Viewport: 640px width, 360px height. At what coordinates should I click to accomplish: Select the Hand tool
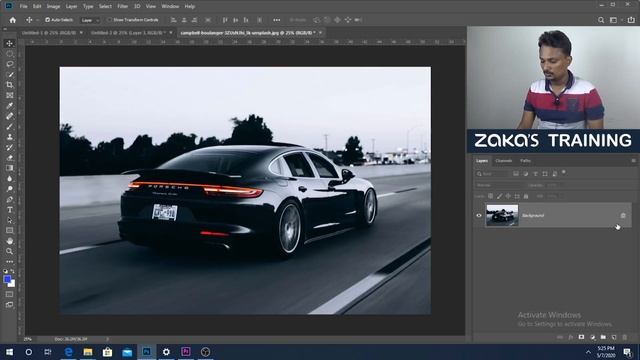9,241
